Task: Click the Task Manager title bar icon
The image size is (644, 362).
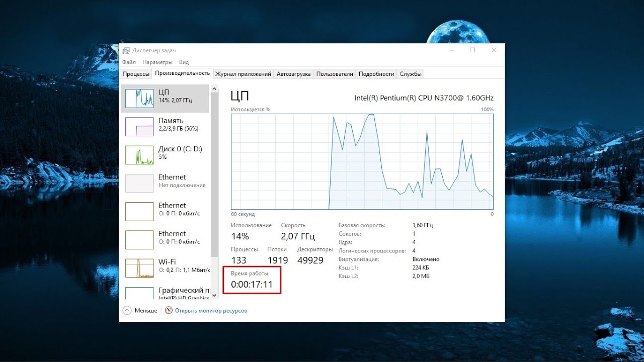Action: pos(126,50)
